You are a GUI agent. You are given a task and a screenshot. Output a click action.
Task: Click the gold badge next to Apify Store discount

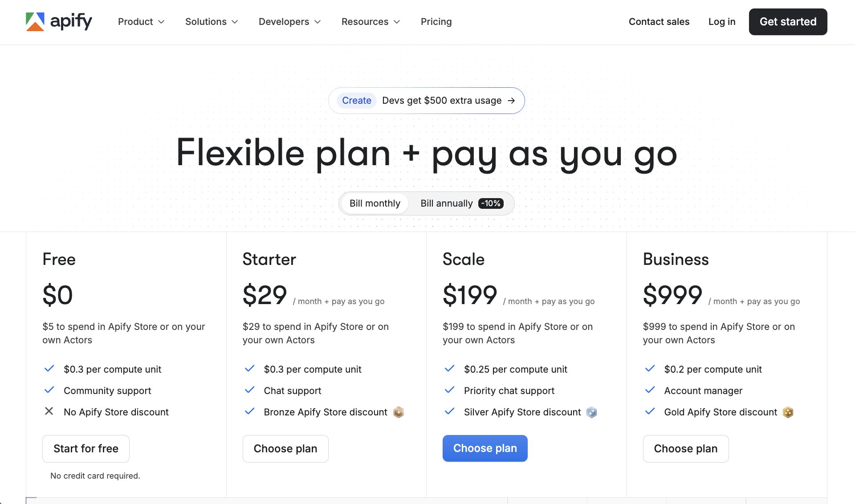click(x=788, y=412)
